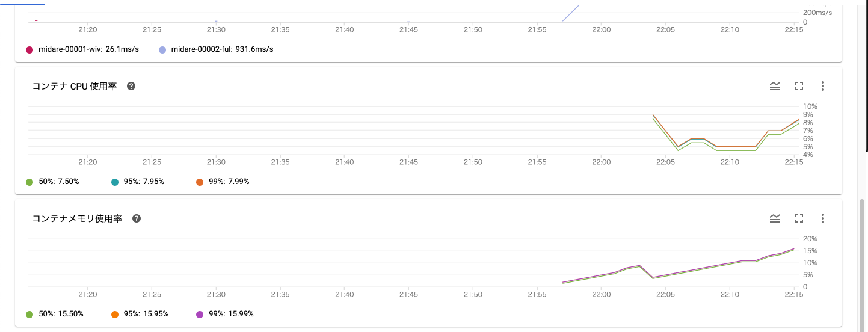Click the 22:05 time label on the memory chart
Screen dimensions: 868x332
click(665, 294)
